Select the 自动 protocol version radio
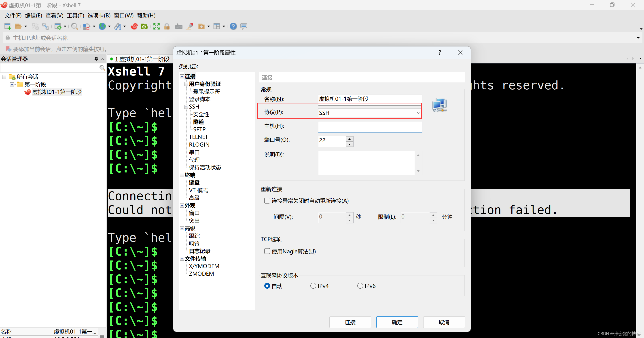The height and width of the screenshot is (338, 644). 267,286
